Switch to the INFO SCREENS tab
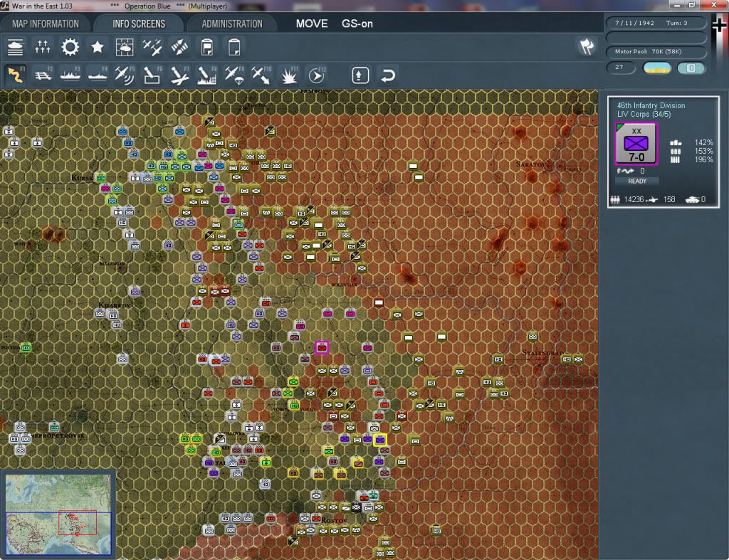Screen dimensions: 729x560 tap(139, 23)
